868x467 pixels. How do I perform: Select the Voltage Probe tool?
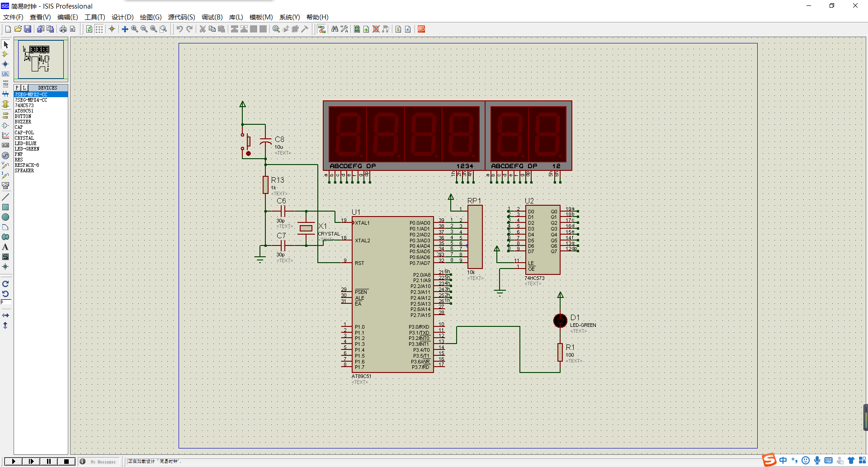5,165
